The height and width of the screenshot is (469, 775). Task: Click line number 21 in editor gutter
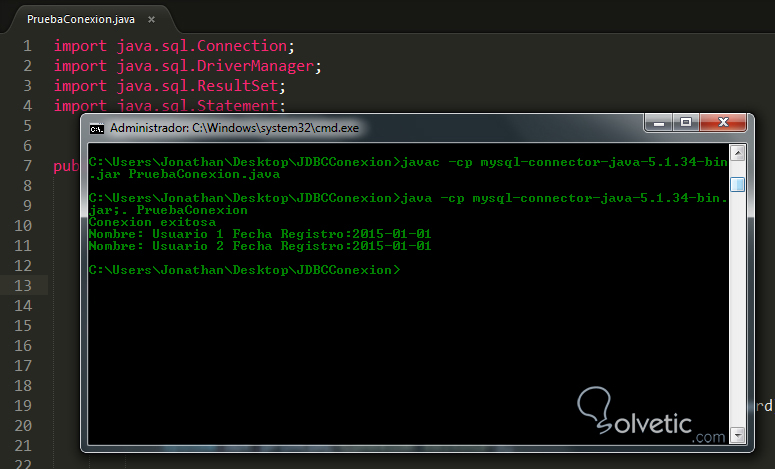(x=23, y=446)
